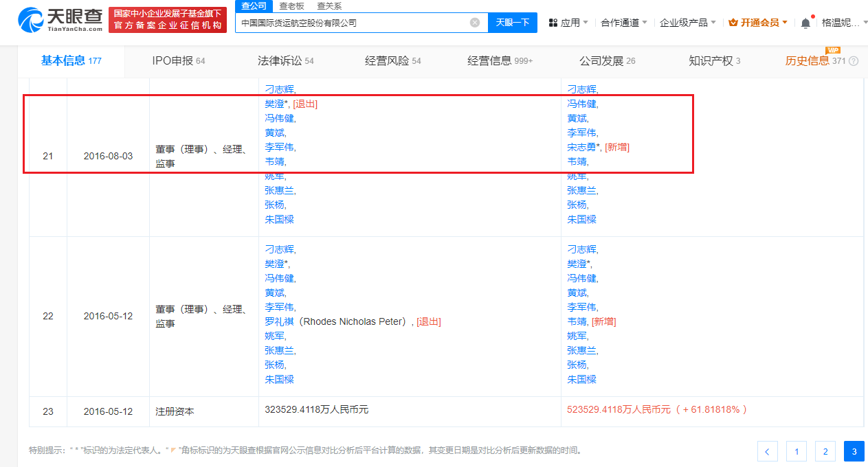Open the 历史信息 371 VIP tab
Screen dimensions: 868x467
816,61
